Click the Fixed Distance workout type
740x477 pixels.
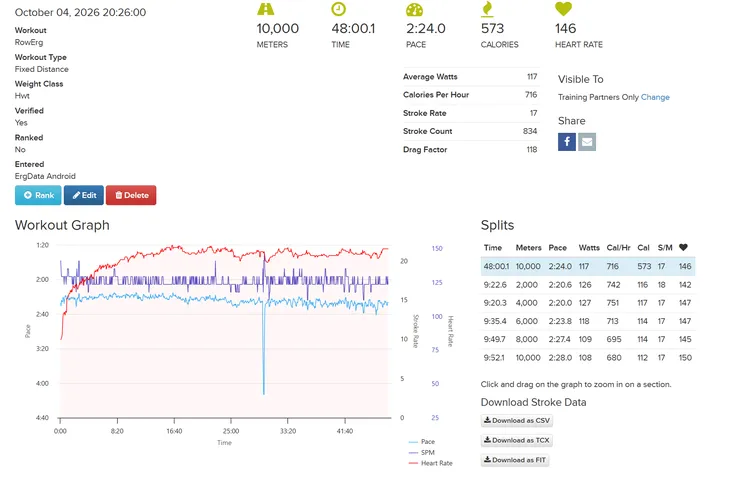[x=42, y=69]
